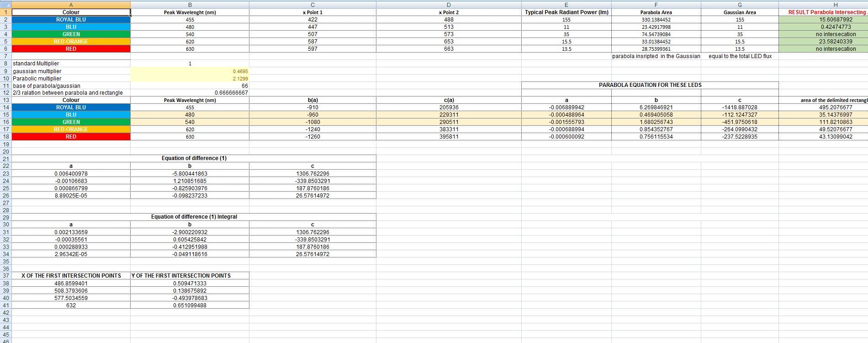The width and height of the screenshot is (868, 343).
Task: Select column F header
Action: click(x=656, y=5)
